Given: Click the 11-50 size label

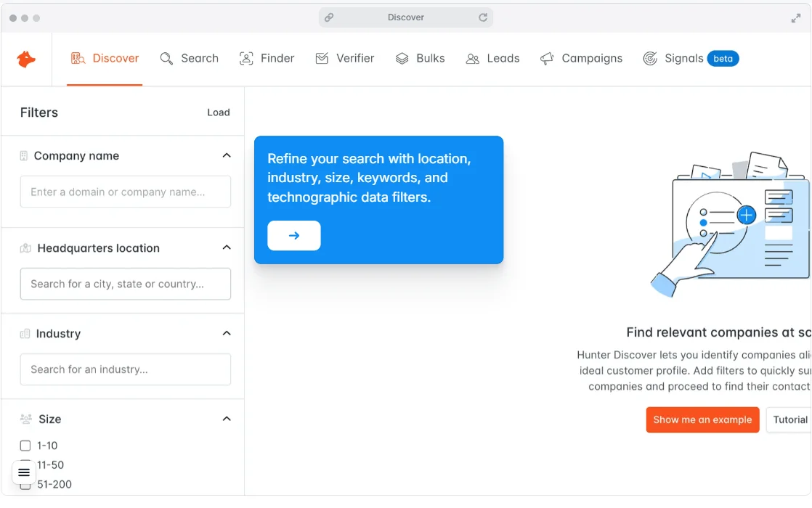Looking at the screenshot, I should (50, 465).
